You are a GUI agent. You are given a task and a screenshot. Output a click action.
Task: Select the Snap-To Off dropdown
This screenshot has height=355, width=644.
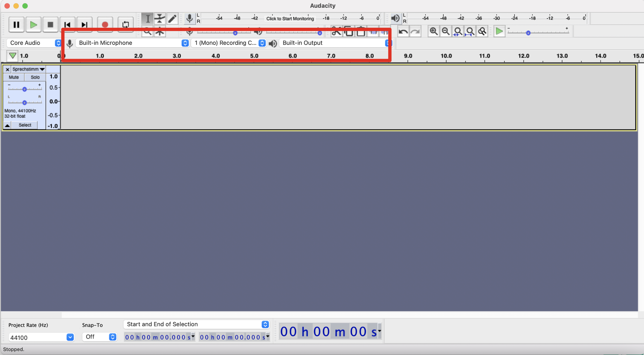[98, 337]
